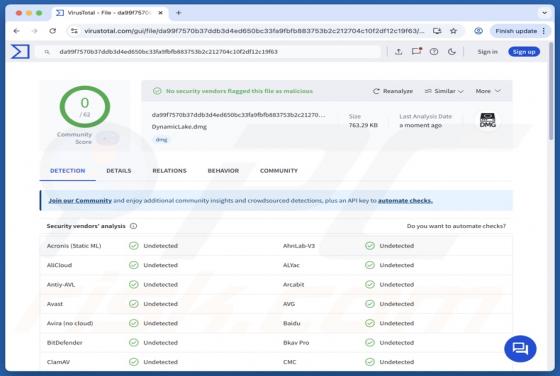560x376 pixels.
Task: Click the Bkav Pro vendor name
Action: pyautogui.click(x=296, y=342)
